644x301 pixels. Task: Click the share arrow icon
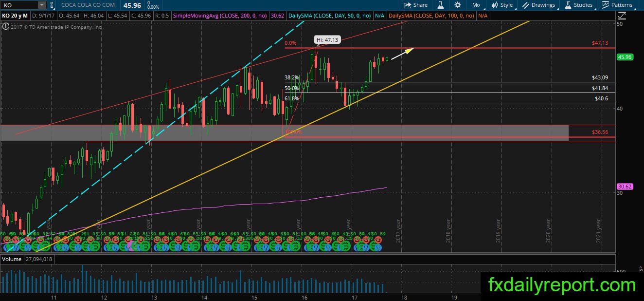point(407,5)
